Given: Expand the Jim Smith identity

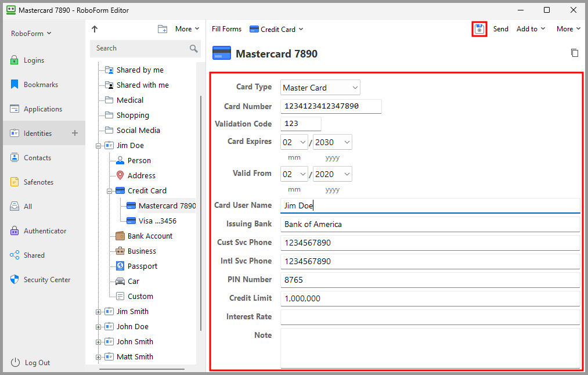Looking at the screenshot, I should point(98,312).
